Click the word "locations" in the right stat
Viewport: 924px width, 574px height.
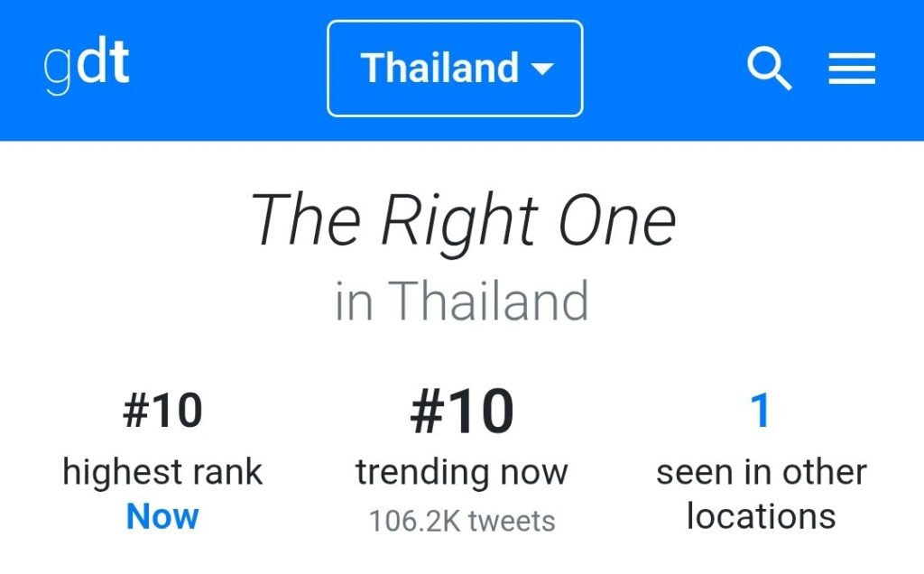click(x=761, y=516)
